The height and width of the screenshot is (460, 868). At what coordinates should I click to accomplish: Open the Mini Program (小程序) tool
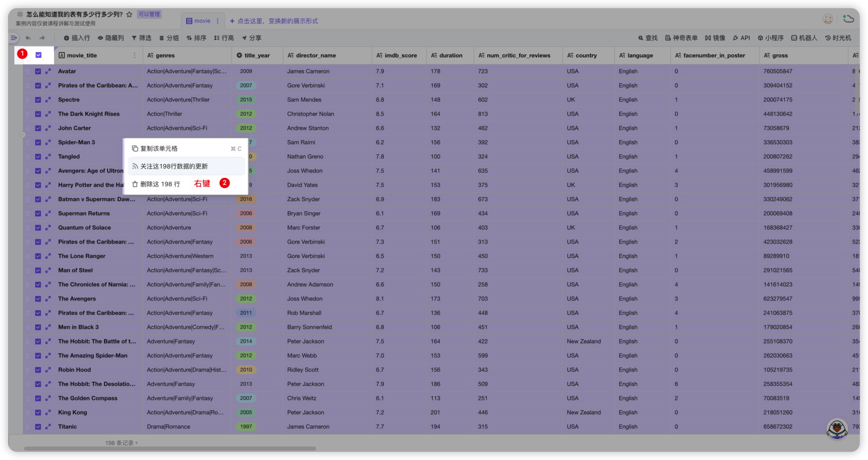click(x=770, y=38)
